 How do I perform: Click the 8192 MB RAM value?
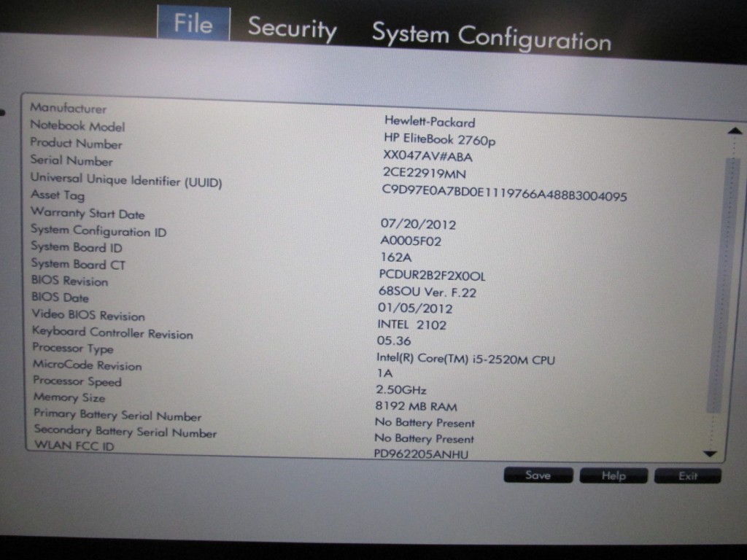point(416,406)
